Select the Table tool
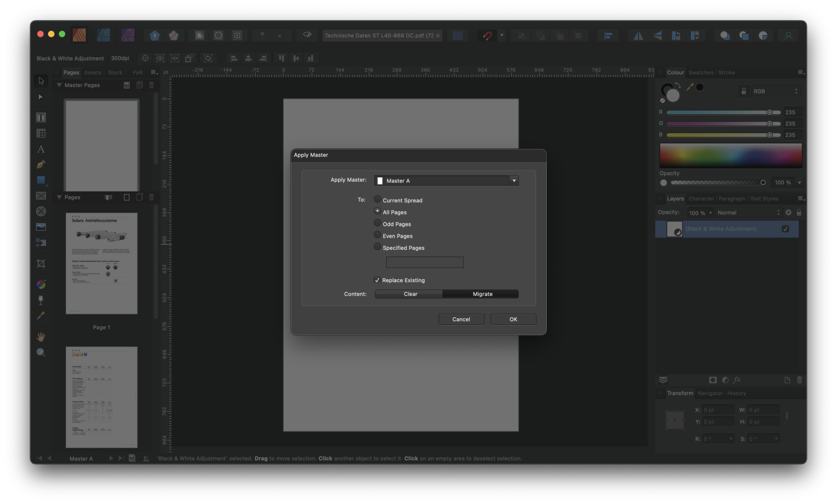This screenshot has width=837, height=504. (x=41, y=133)
